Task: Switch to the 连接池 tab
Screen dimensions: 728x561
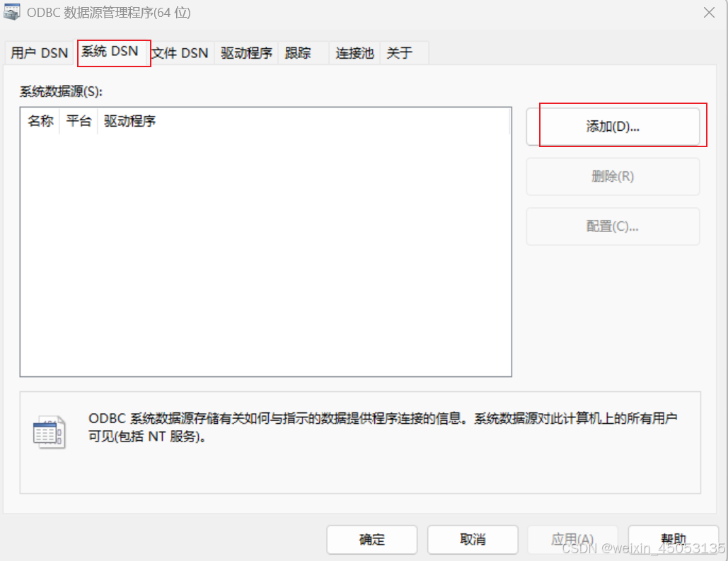Action: [354, 53]
